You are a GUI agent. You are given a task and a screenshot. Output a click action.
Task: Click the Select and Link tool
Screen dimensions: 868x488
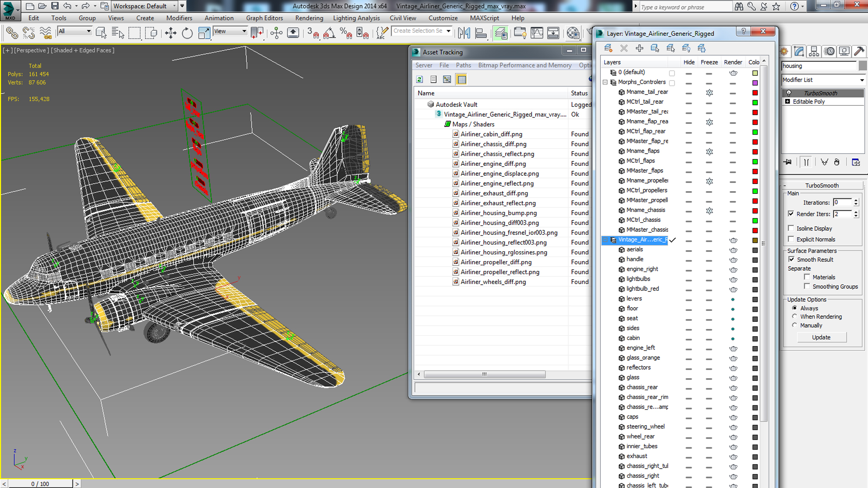12,33
